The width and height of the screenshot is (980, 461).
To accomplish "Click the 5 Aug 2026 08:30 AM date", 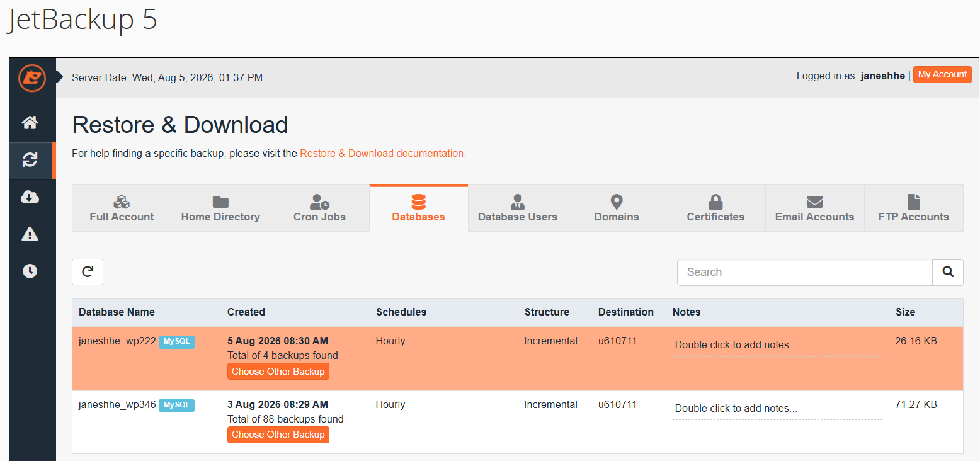I will pyautogui.click(x=278, y=341).
